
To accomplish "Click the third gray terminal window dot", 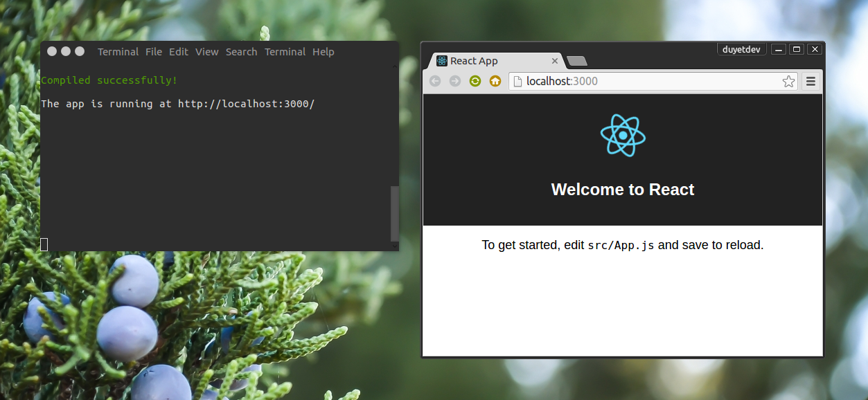I will point(80,51).
